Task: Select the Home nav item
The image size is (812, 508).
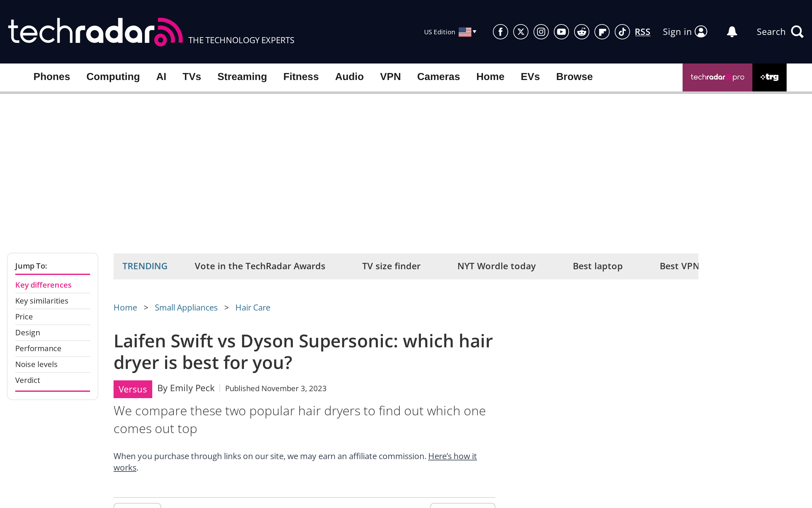Action: [x=490, y=77]
